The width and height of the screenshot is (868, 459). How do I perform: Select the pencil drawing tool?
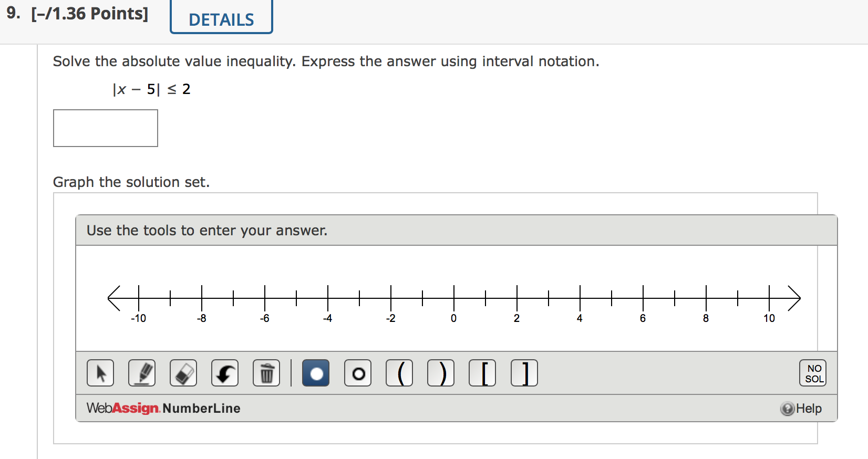tap(141, 373)
